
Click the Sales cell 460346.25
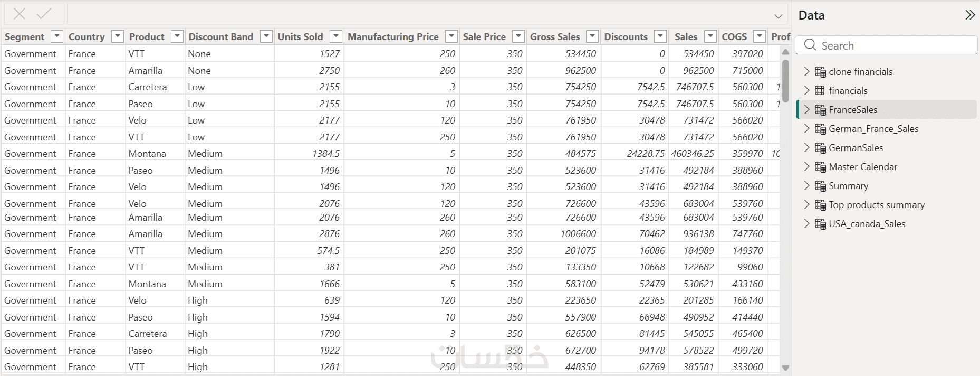pos(693,153)
